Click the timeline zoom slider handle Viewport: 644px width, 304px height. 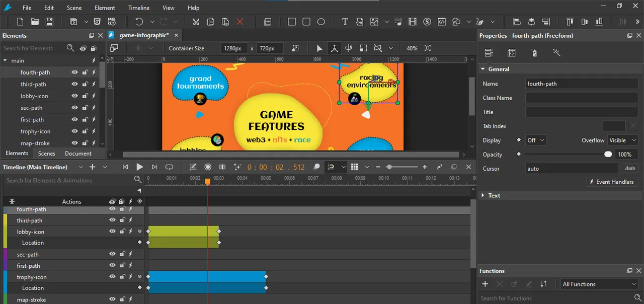[x=389, y=167]
